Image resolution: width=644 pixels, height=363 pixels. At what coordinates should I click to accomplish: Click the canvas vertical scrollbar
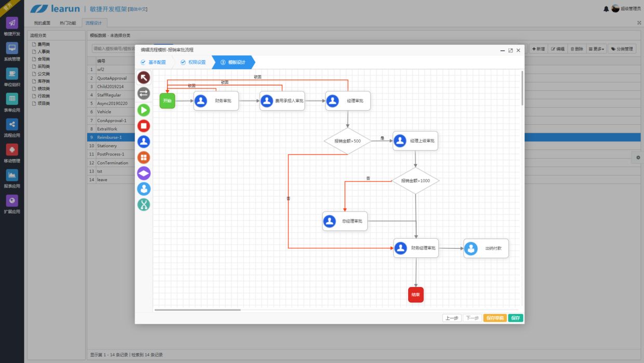[522, 88]
